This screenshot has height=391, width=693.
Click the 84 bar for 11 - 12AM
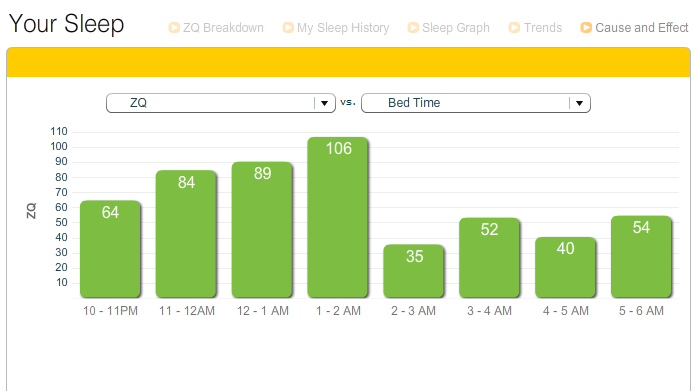186,234
